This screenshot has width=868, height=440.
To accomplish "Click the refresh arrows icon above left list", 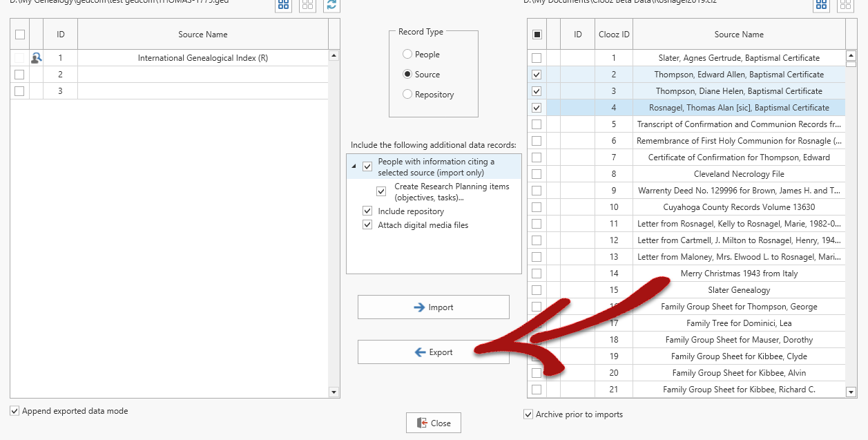I will [x=332, y=4].
